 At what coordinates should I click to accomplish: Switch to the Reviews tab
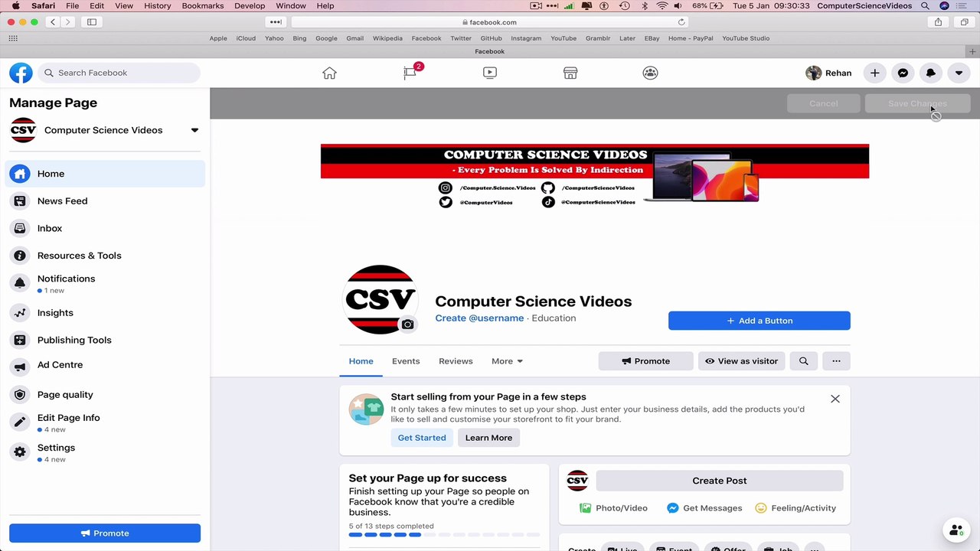tap(456, 361)
